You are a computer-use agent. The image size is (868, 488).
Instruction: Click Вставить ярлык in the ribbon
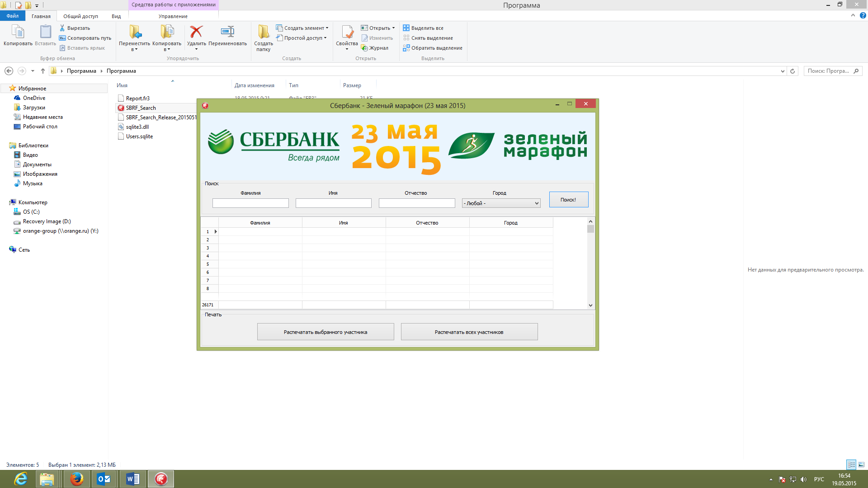pyautogui.click(x=82, y=48)
